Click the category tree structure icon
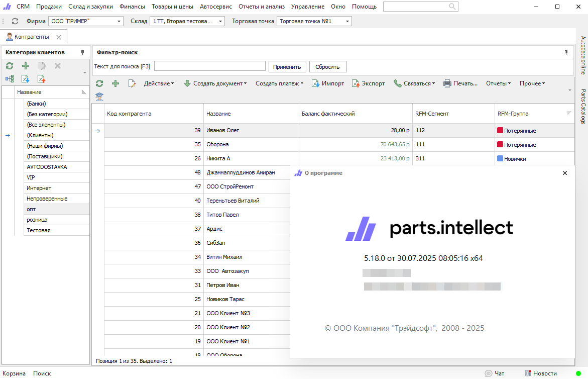The image size is (588, 379). (10, 78)
